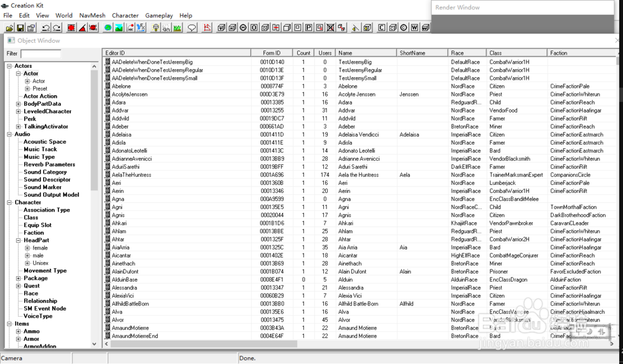Click the save floppy disk icon
The width and height of the screenshot is (623, 364).
coord(20,27)
